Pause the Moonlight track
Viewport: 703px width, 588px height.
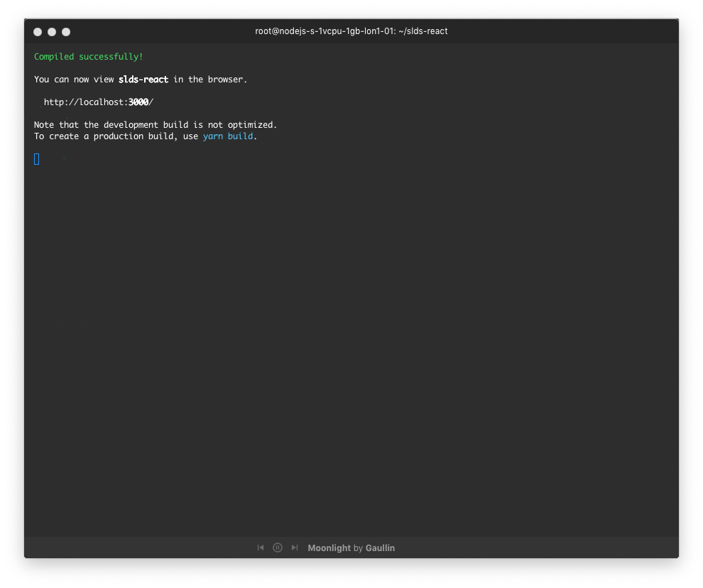point(278,548)
